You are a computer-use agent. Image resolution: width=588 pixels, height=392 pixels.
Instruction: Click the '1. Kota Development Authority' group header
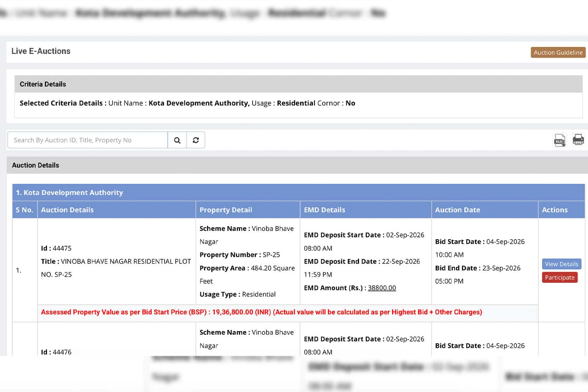pyautogui.click(x=299, y=193)
